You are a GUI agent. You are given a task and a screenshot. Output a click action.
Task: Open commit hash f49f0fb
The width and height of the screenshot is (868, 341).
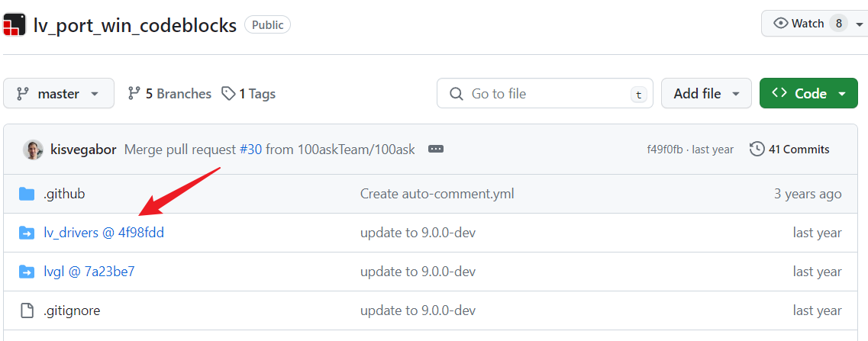(x=665, y=150)
